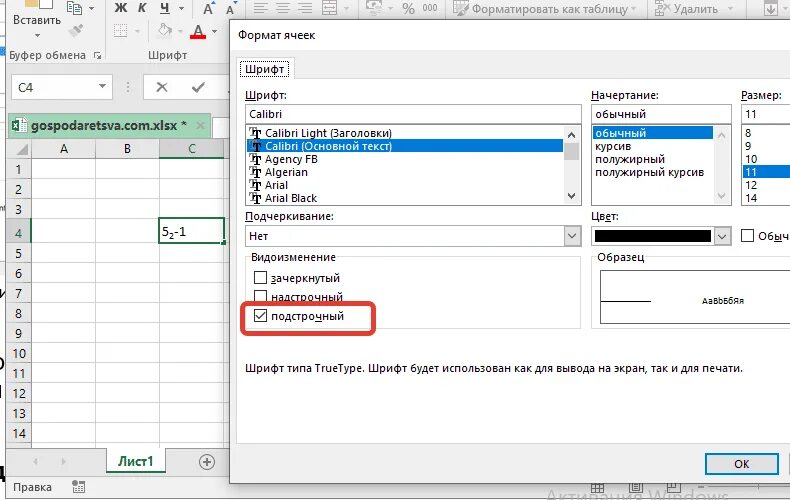Click the red font color A icon
This screenshot has width=790, height=500.
point(198,32)
